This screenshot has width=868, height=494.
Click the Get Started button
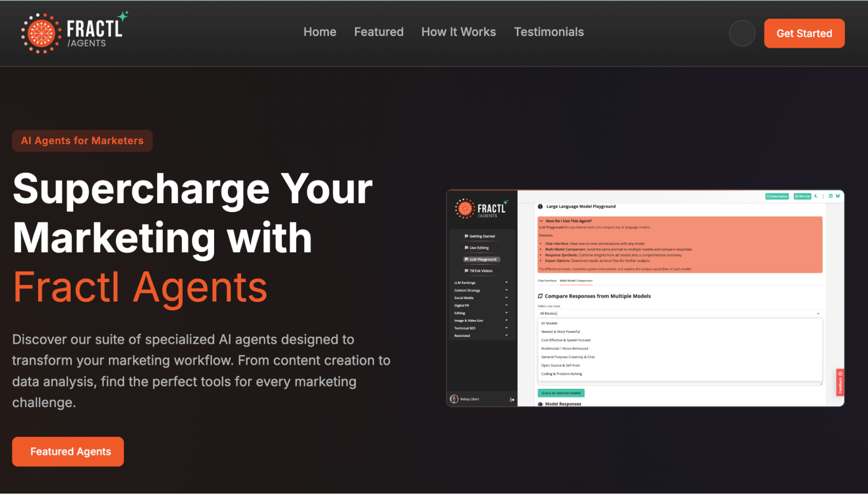click(x=804, y=33)
